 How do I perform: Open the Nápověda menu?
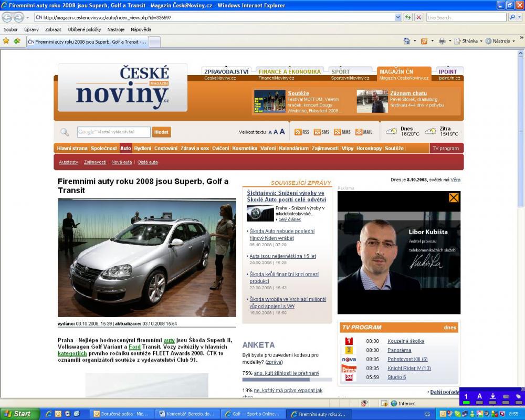click(x=141, y=29)
